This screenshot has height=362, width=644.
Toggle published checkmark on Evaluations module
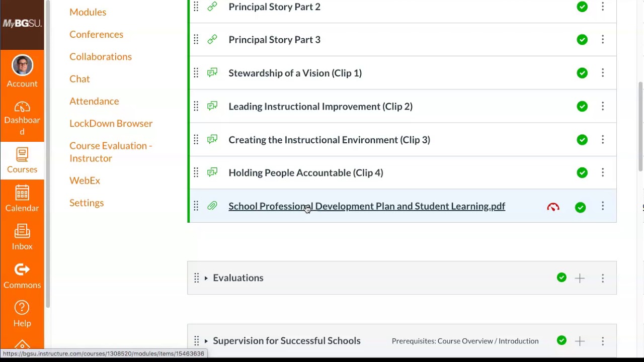click(561, 278)
